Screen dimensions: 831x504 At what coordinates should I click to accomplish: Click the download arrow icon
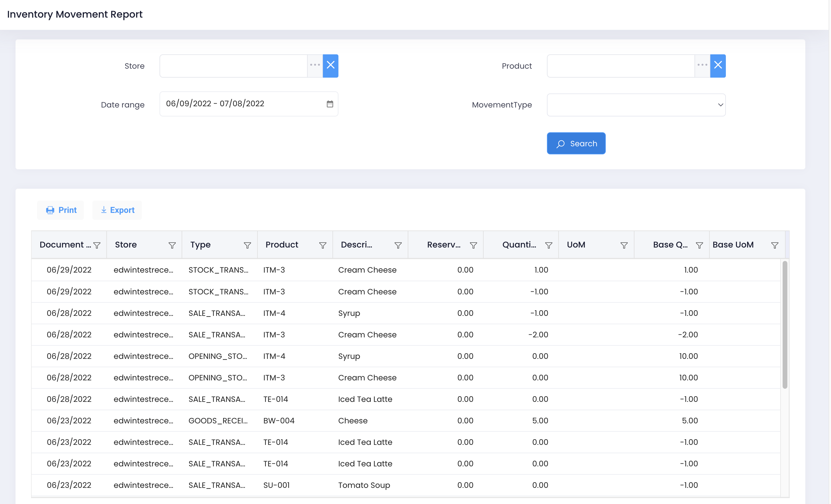click(x=104, y=210)
